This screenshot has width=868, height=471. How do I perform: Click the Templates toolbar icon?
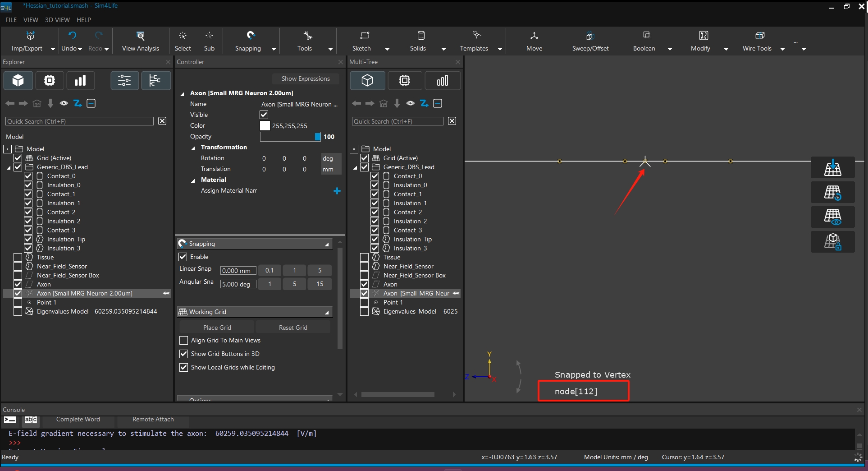[x=476, y=36]
